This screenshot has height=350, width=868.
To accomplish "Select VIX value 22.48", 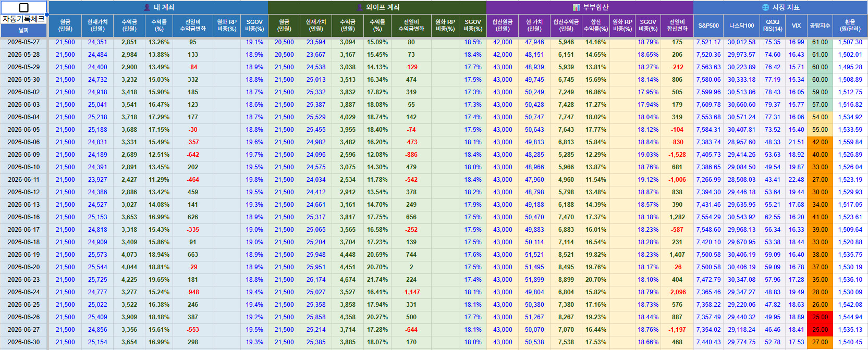I will (796, 180).
